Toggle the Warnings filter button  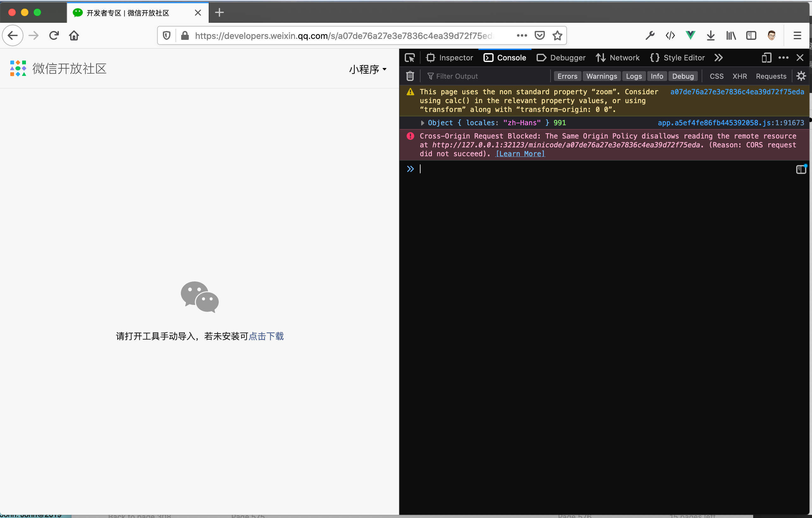point(602,76)
